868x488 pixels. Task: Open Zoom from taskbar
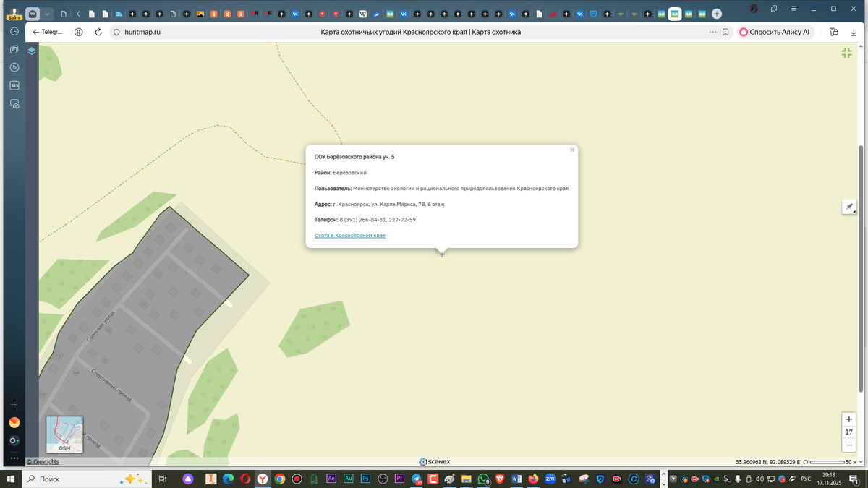point(550,479)
